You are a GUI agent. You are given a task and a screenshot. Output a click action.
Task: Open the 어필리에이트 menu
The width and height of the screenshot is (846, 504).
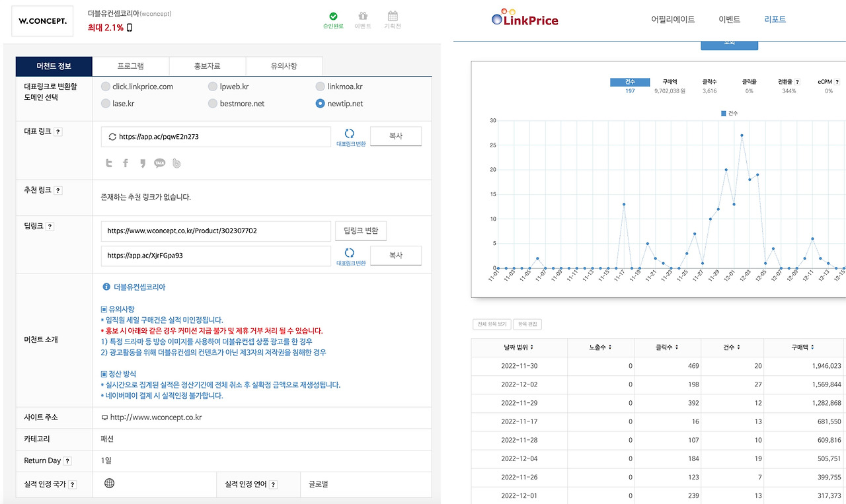(x=673, y=20)
